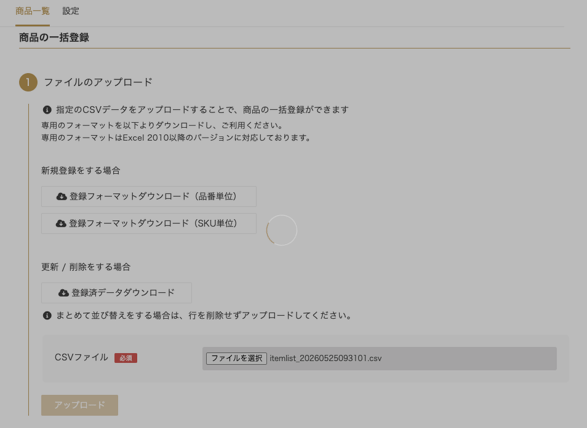Click cloud icon on SKU単位 download button

61,224
